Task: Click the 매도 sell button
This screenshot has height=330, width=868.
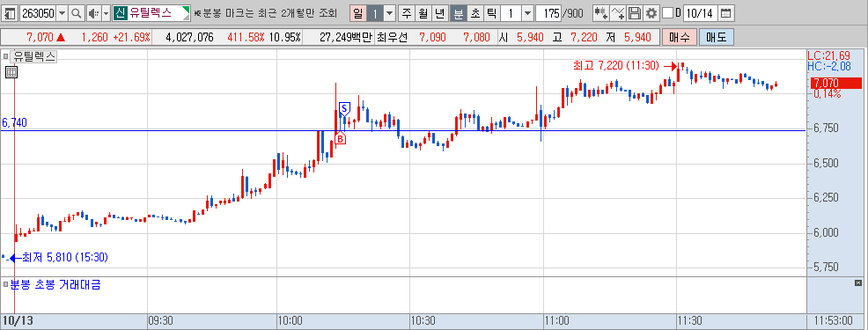Action: tap(717, 38)
